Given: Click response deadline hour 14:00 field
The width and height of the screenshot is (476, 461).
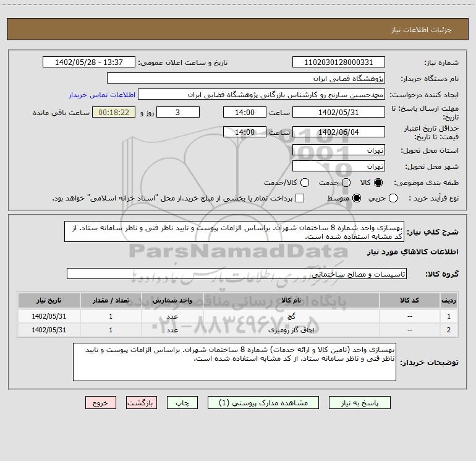Looking at the screenshot, I should (245, 112).
